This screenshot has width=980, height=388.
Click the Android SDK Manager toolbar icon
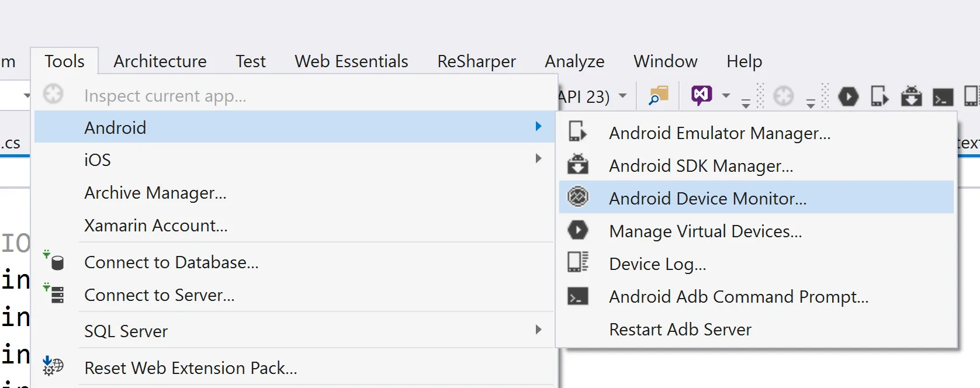pyautogui.click(x=911, y=96)
